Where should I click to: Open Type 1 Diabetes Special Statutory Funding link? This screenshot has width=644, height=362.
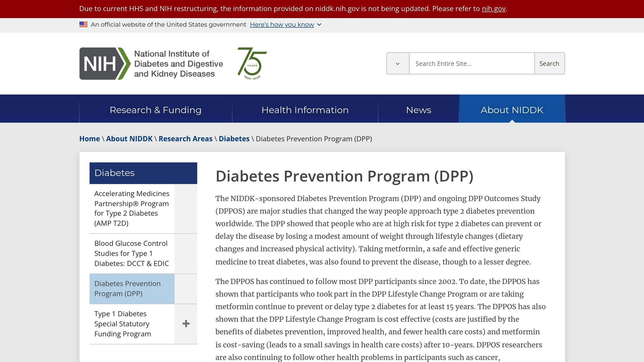pos(132,324)
